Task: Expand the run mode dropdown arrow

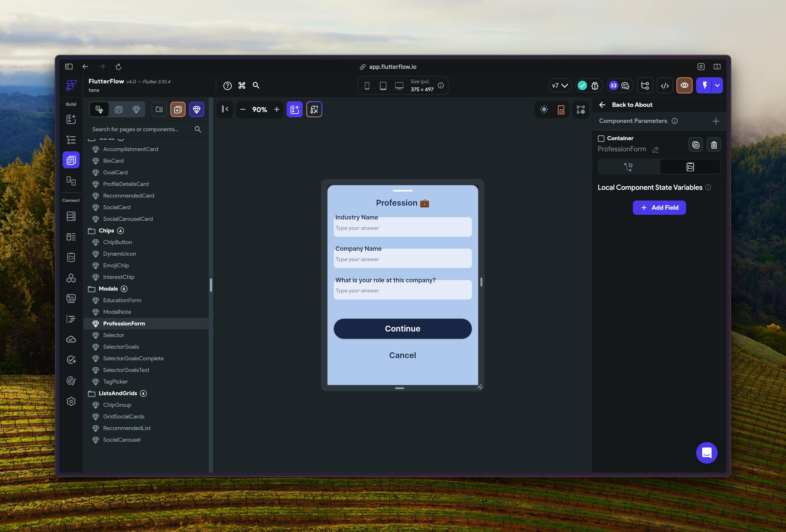Action: pos(717,86)
